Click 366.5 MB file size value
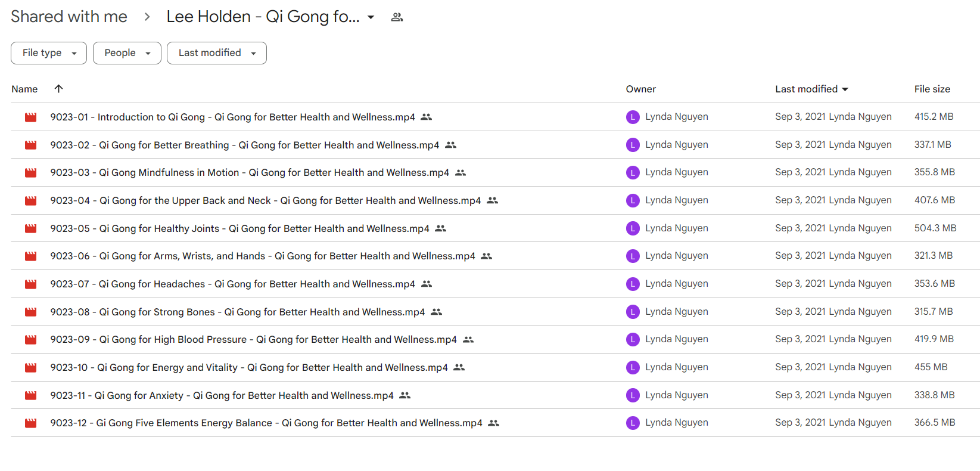 pyautogui.click(x=935, y=423)
